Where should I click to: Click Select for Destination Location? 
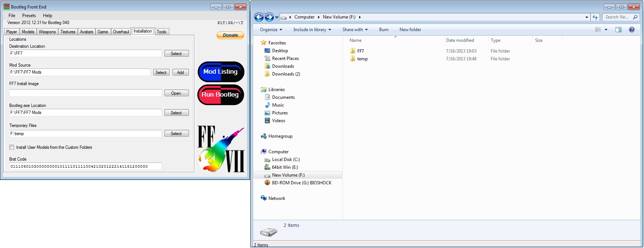tap(176, 53)
